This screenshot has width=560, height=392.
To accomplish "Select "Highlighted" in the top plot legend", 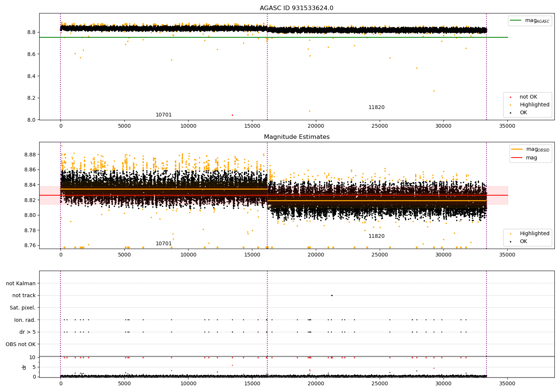I will coord(535,105).
